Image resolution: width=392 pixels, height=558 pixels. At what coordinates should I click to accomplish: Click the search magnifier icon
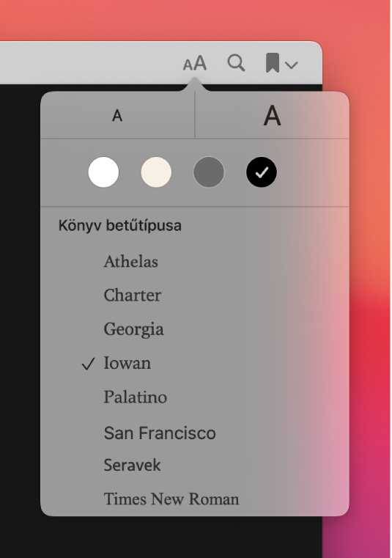pos(236,63)
